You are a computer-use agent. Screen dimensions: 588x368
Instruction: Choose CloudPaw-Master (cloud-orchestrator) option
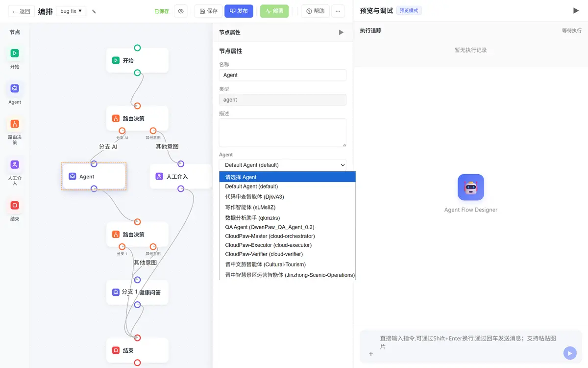(x=287, y=236)
